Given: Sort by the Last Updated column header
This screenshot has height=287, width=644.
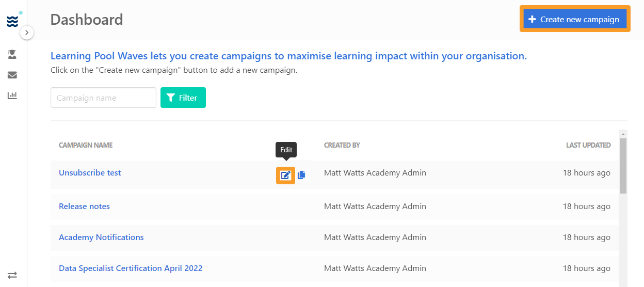Looking at the screenshot, I should [x=588, y=145].
